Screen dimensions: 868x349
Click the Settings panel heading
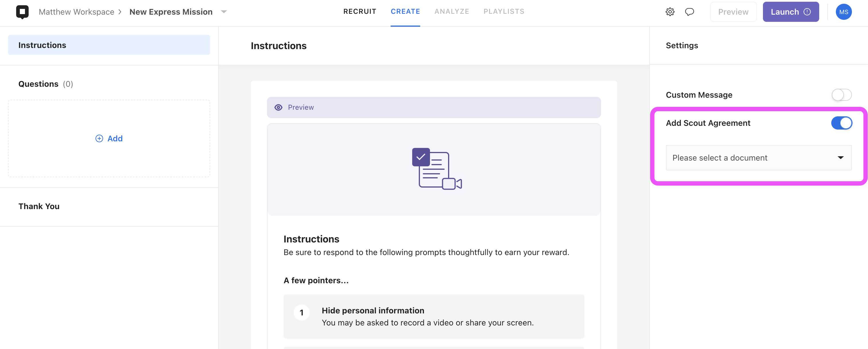tap(682, 45)
